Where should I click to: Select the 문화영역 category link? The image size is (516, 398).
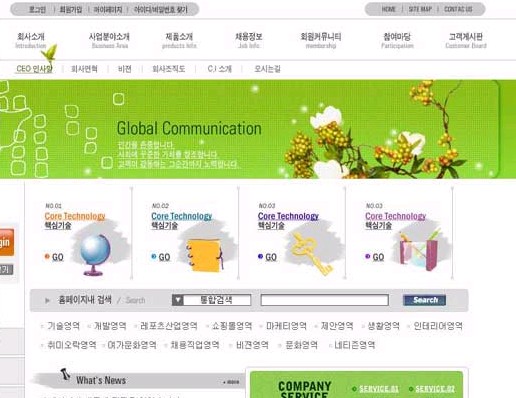(x=301, y=345)
